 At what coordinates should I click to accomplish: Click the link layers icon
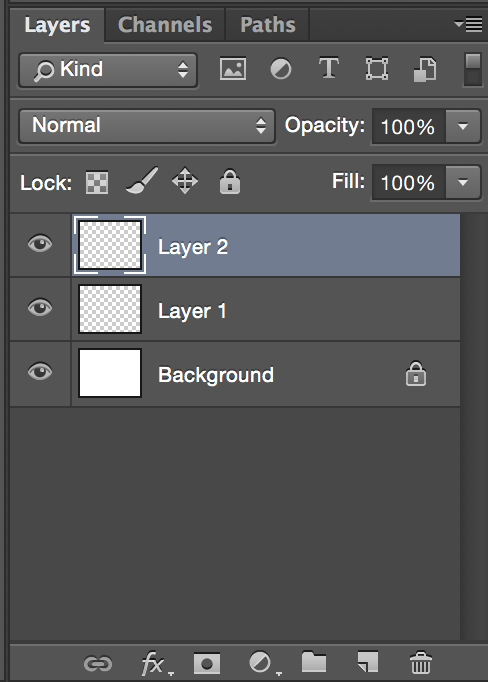pos(98,664)
